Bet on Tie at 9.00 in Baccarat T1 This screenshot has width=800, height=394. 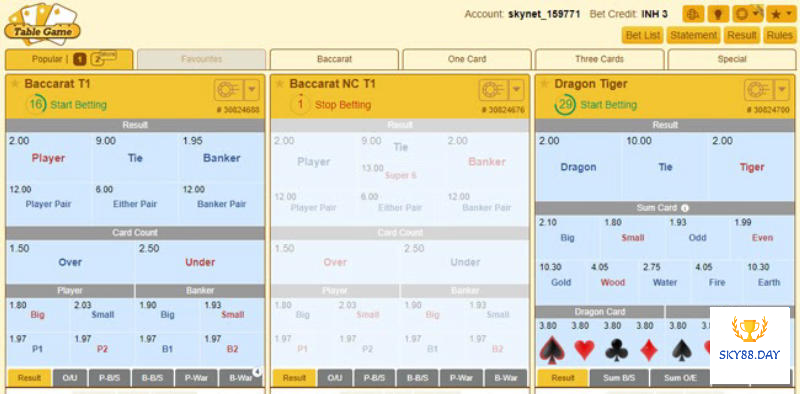(x=135, y=156)
